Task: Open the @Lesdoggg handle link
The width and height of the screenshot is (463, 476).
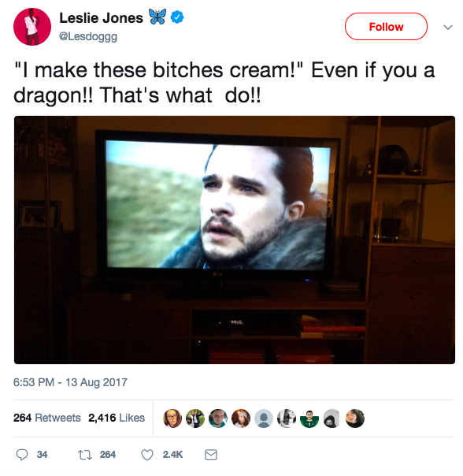Action: pos(88,36)
